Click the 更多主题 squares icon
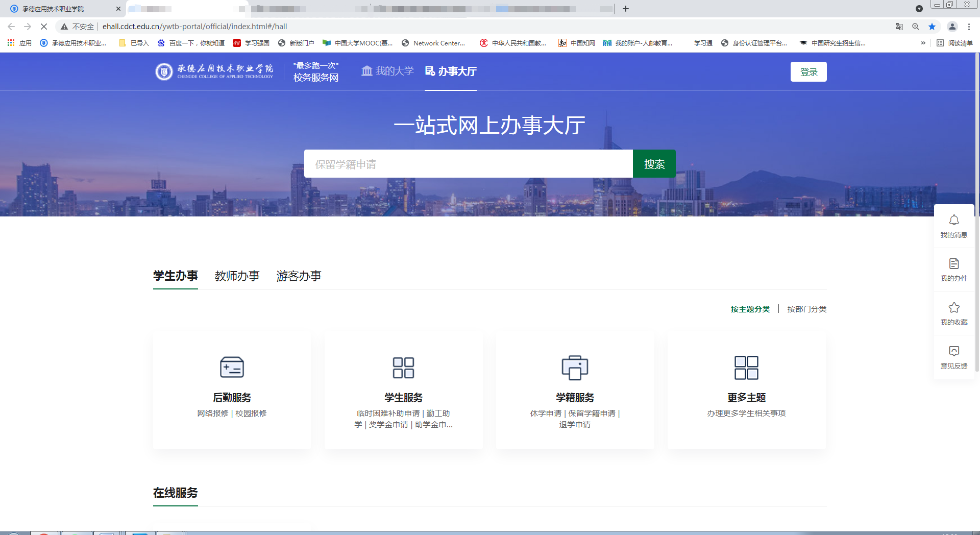 (746, 368)
